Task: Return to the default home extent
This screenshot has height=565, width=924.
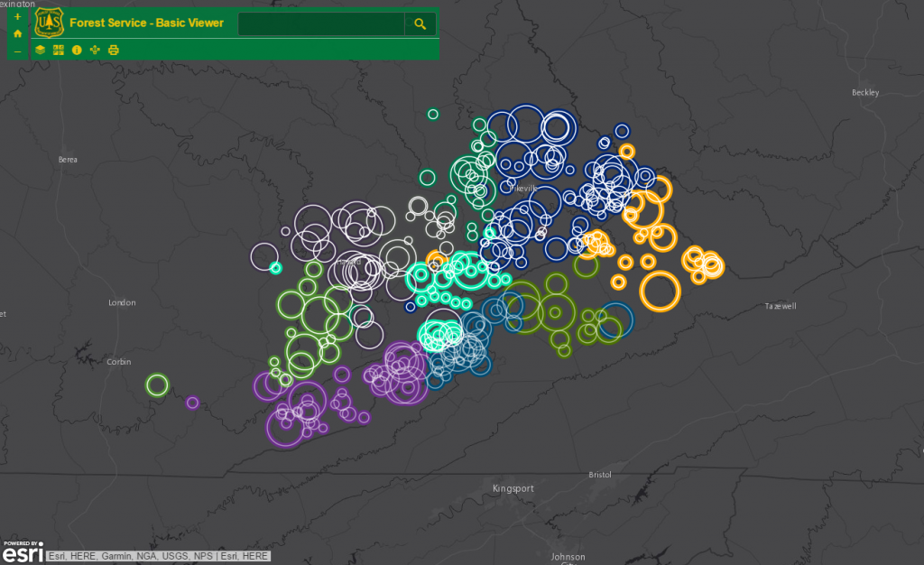Action: pos(18,33)
